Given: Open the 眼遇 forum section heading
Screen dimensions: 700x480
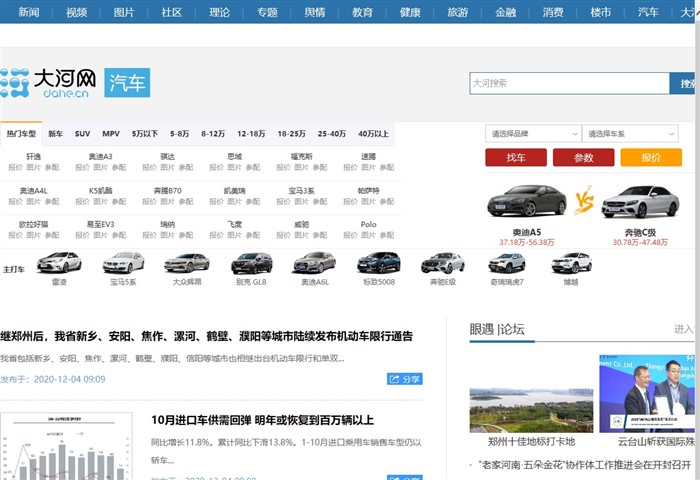Looking at the screenshot, I should point(497,330).
